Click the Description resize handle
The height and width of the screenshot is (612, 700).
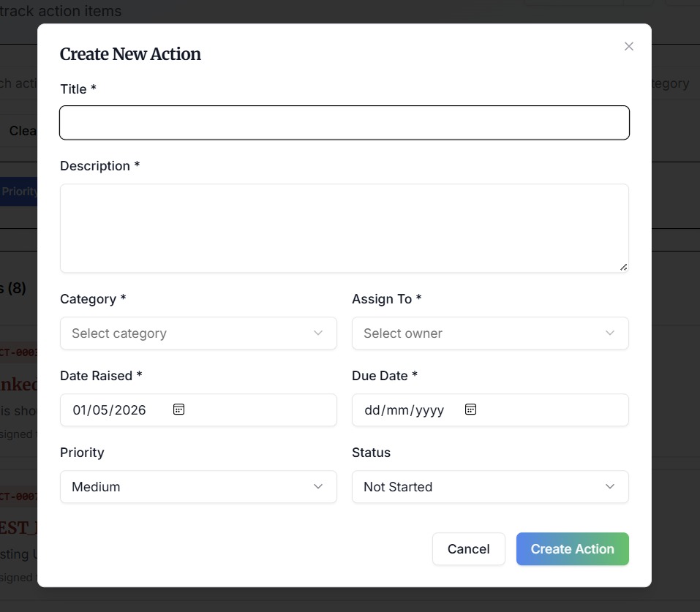pos(623,268)
